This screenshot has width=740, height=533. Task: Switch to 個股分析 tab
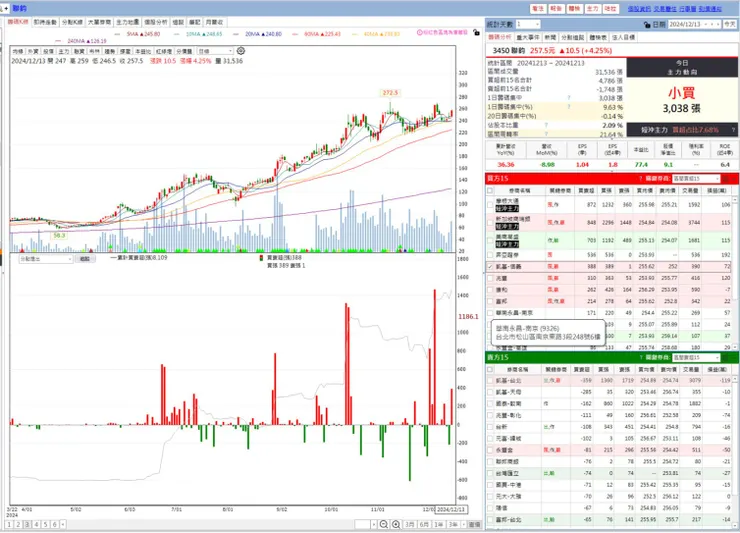(156, 22)
